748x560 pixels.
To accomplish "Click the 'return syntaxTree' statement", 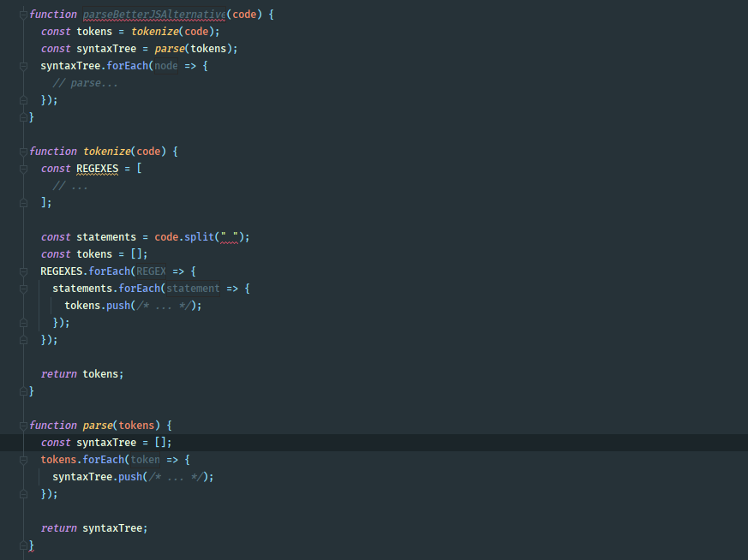I will pyautogui.click(x=94, y=528).
